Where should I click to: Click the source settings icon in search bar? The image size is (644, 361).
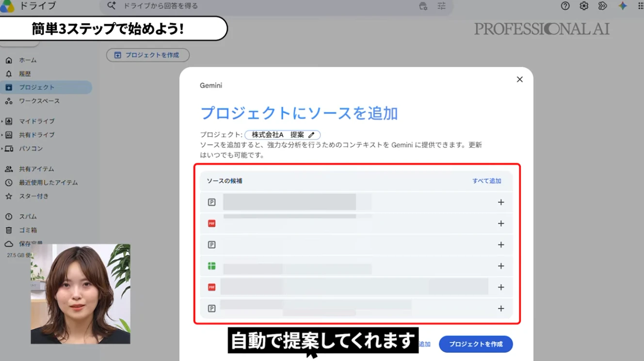(423, 6)
